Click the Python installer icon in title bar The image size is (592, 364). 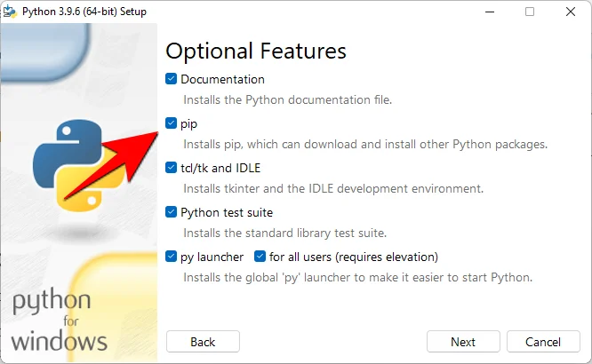tap(10, 12)
